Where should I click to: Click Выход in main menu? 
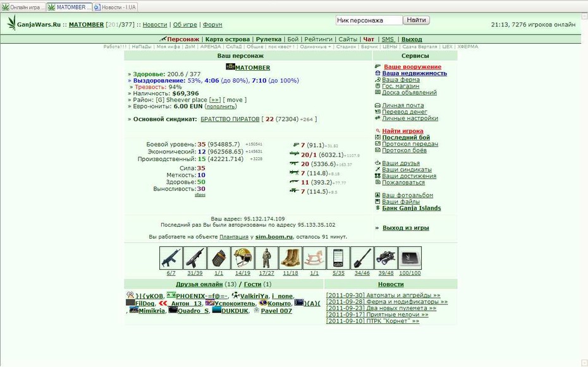pyautogui.click(x=412, y=39)
